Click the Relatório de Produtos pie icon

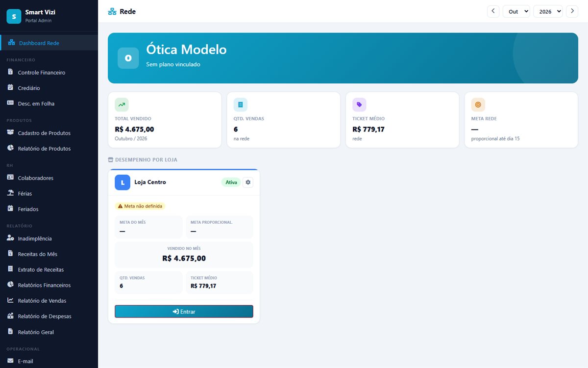[x=10, y=148]
